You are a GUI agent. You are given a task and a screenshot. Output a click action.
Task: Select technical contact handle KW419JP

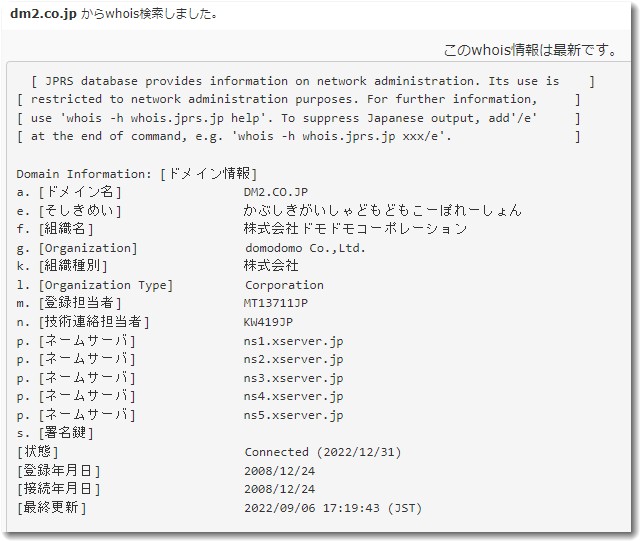click(x=268, y=322)
